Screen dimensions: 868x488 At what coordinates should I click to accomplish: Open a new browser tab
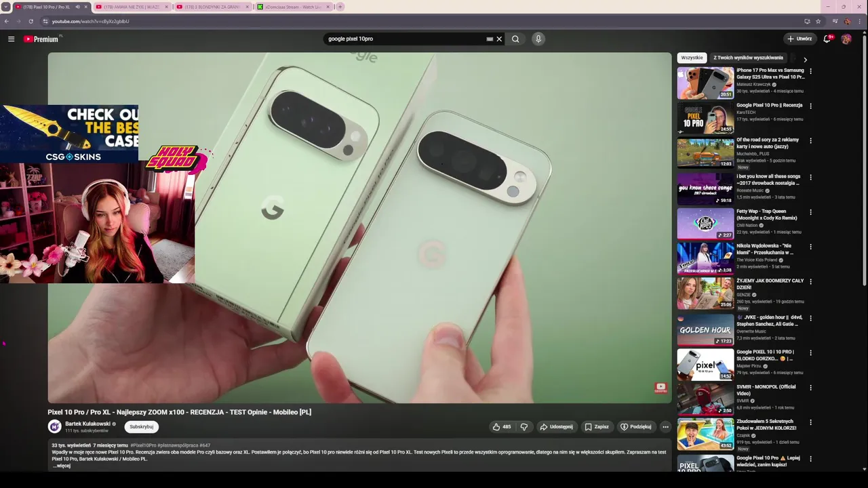pyautogui.click(x=340, y=7)
